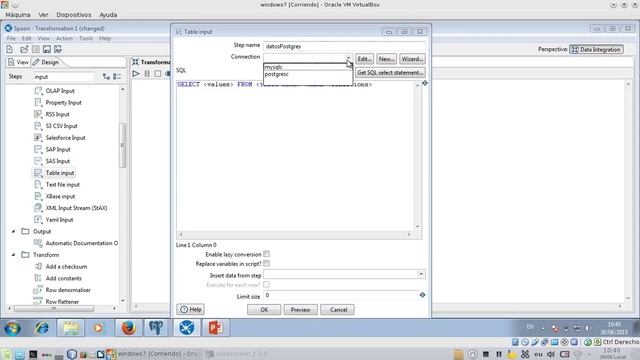Select the S3 CSV Input step
640x360 pixels.
(x=62, y=126)
